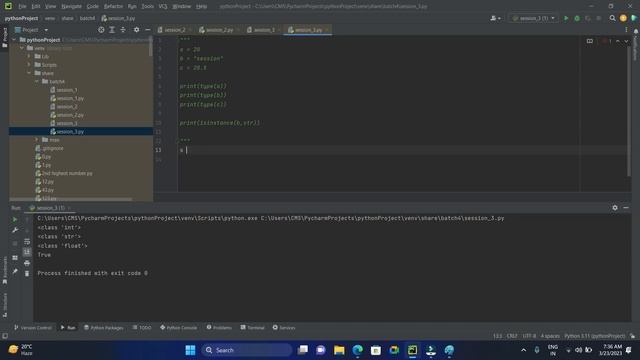640x360 pixels.
Task: Open the Terminal tool window
Action: [252, 327]
